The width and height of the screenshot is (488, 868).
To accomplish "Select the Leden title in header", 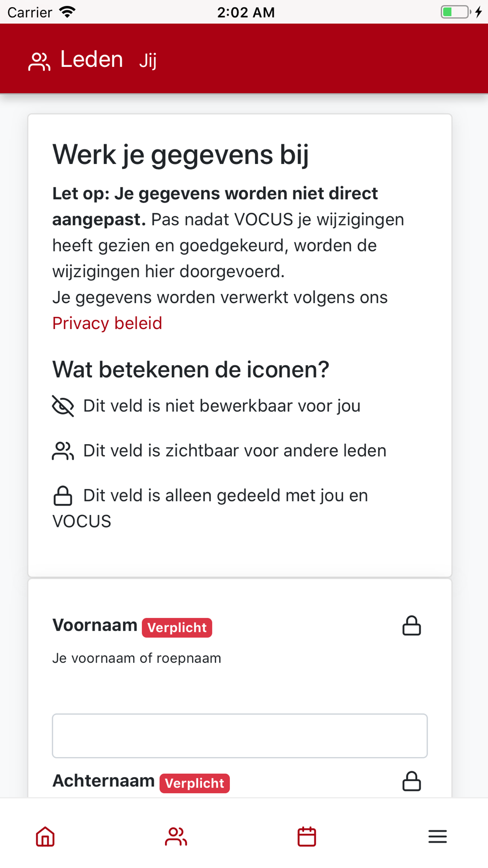I will pyautogui.click(x=92, y=60).
